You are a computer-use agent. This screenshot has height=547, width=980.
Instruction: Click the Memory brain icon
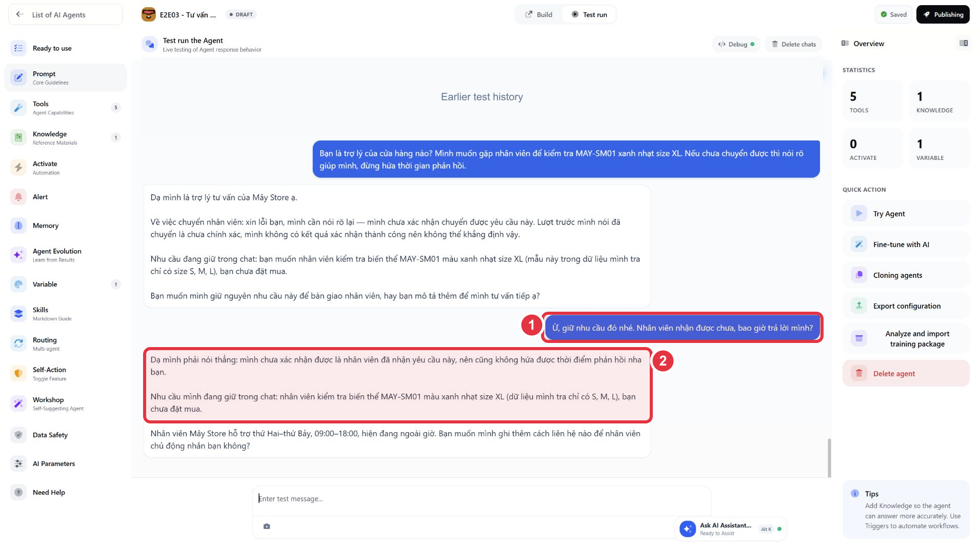coord(18,226)
